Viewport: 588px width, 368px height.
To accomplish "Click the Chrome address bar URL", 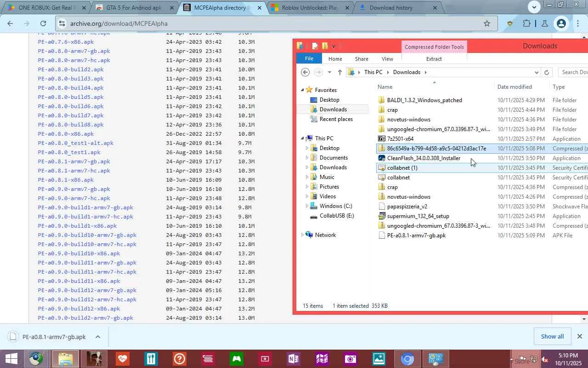I will click(119, 23).
